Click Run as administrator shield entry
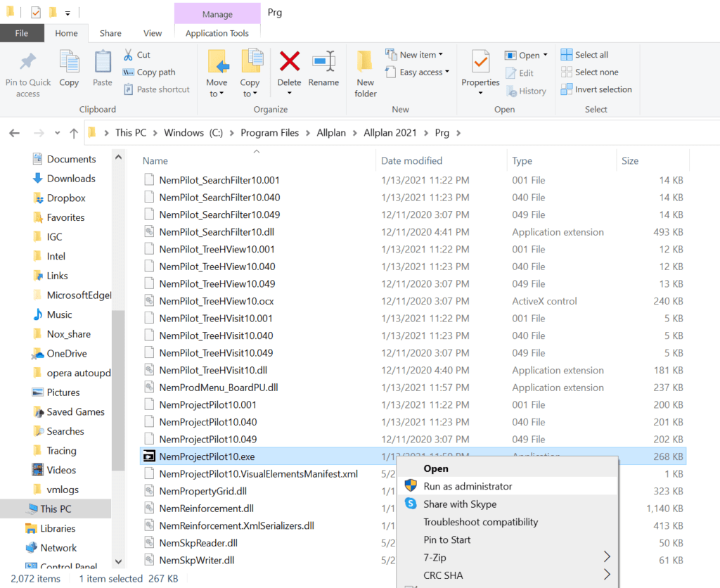720x588 pixels. pos(508,486)
